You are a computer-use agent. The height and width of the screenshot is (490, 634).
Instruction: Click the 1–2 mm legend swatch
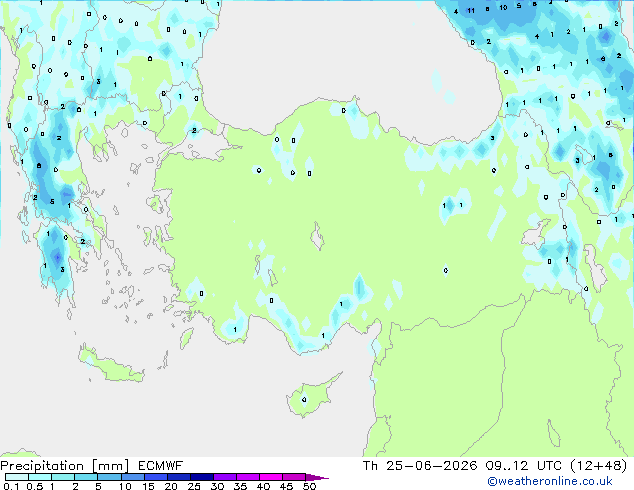(63, 477)
